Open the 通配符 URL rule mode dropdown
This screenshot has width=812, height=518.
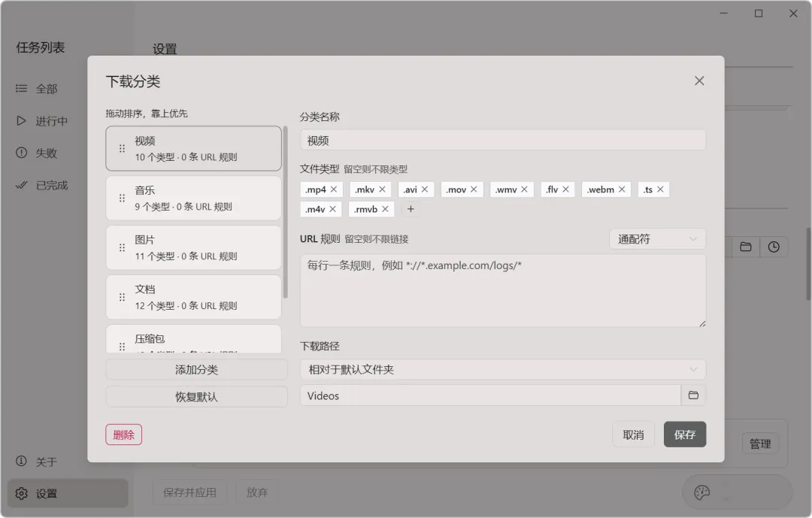click(657, 239)
